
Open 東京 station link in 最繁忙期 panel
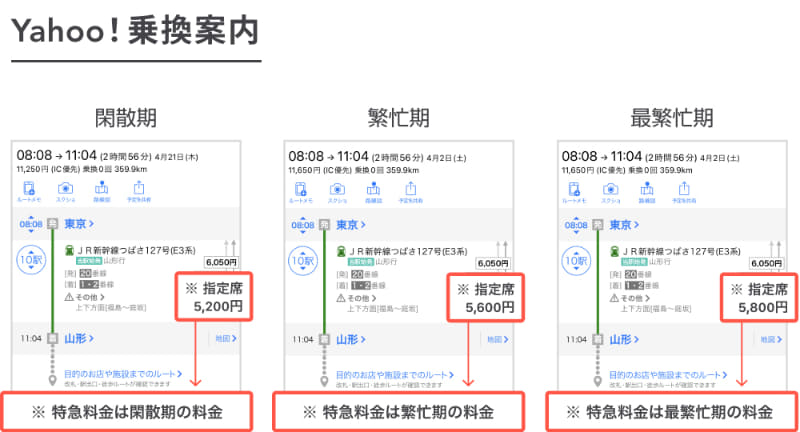624,225
